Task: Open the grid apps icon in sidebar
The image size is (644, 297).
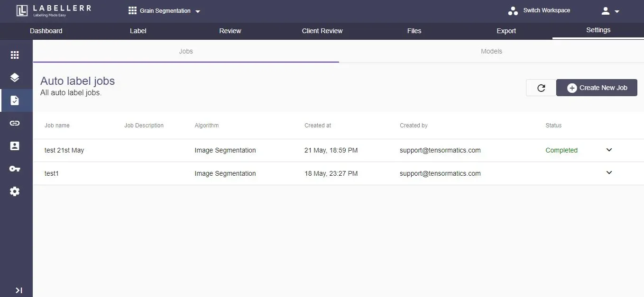Action: click(15, 55)
